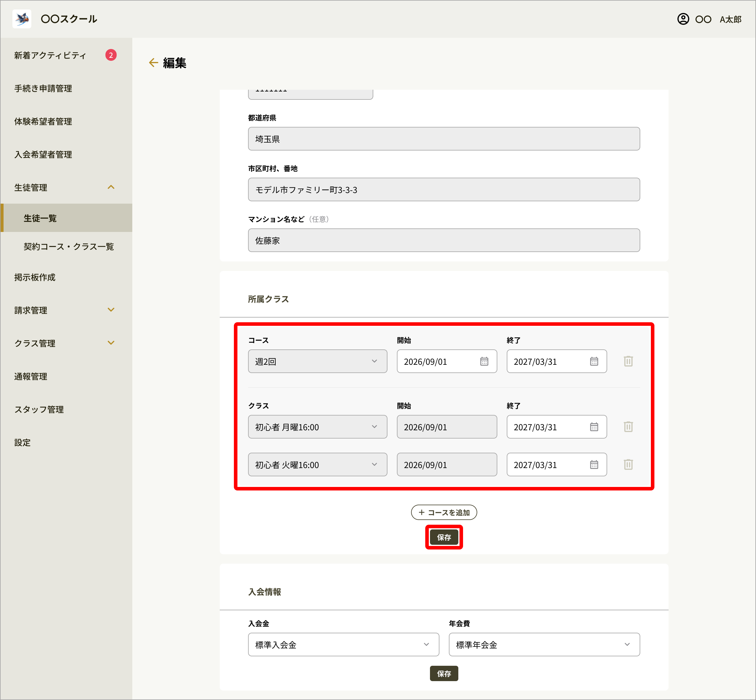The height and width of the screenshot is (700, 756).
Task: Click the 都道府県 field showing 埼玉県
Action: (444, 139)
